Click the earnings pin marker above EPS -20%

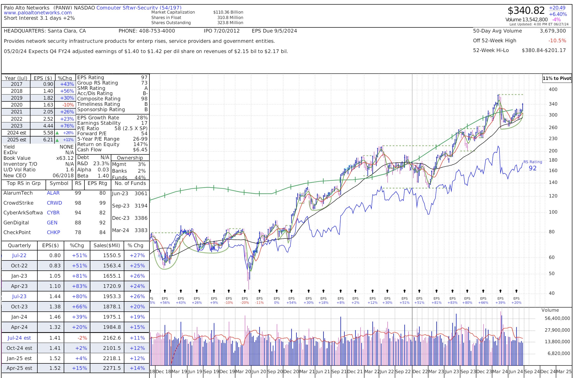tap(245, 291)
